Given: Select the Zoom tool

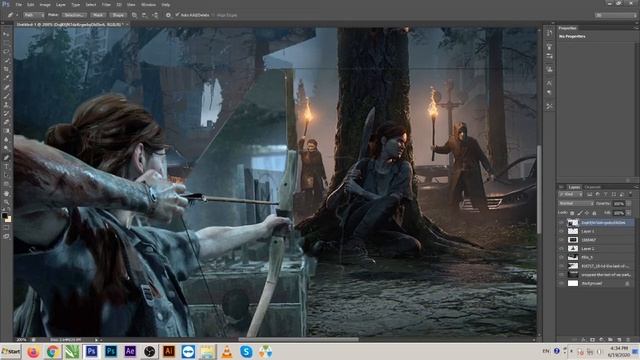Looking at the screenshot, I should (6, 202).
